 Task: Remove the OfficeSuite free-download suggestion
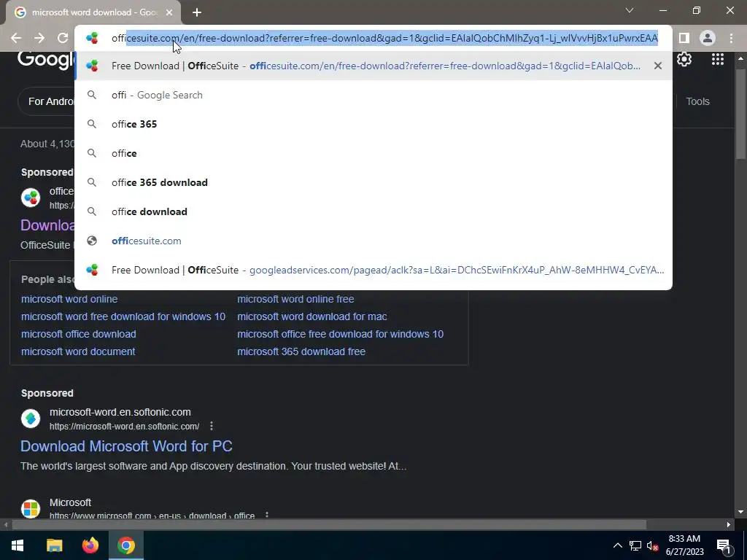658,66
